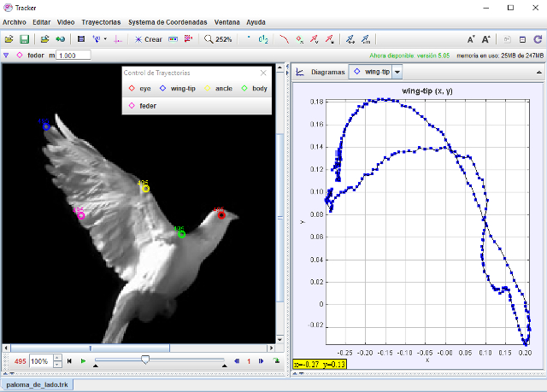Click the video frame slider handle
The width and height of the screenshot is (547, 392).
(x=144, y=360)
